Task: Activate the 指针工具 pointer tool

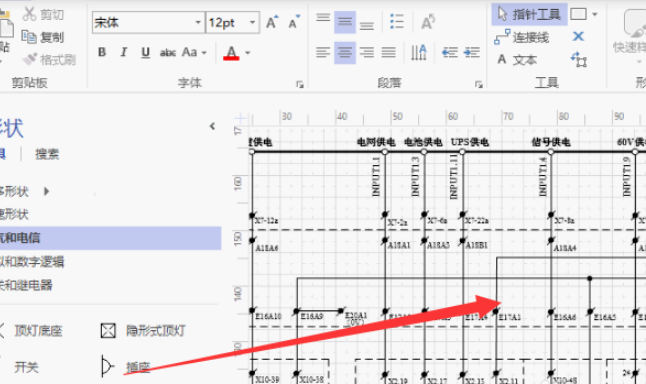Action: pos(529,14)
